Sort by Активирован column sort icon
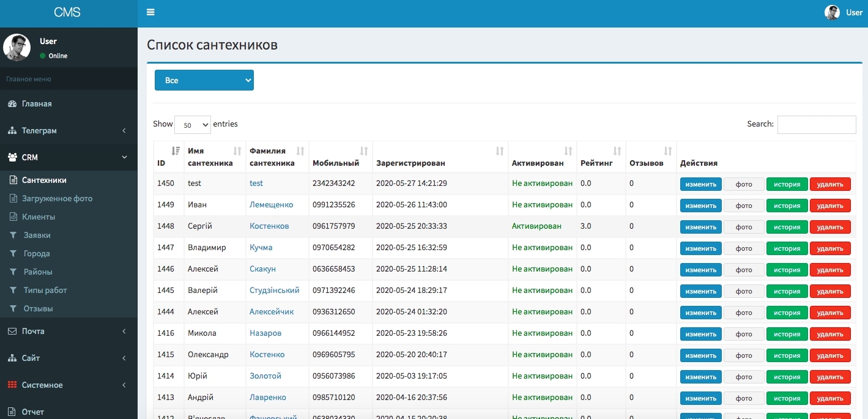 568,151
